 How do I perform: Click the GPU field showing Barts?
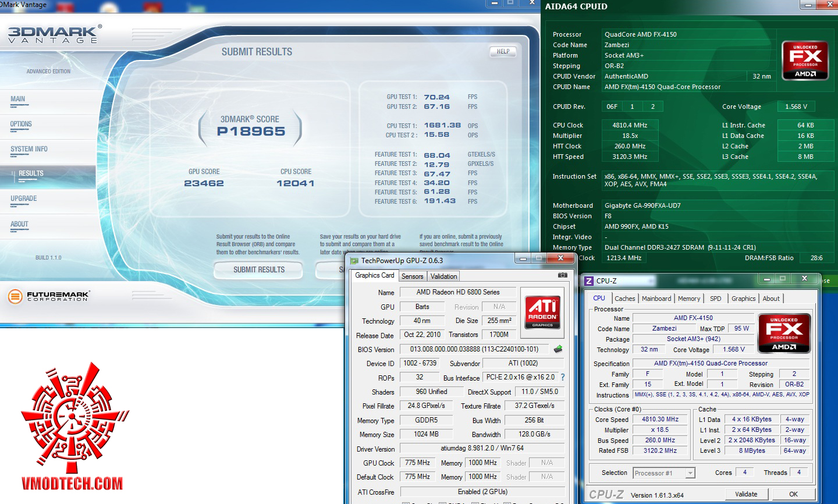[422, 307]
